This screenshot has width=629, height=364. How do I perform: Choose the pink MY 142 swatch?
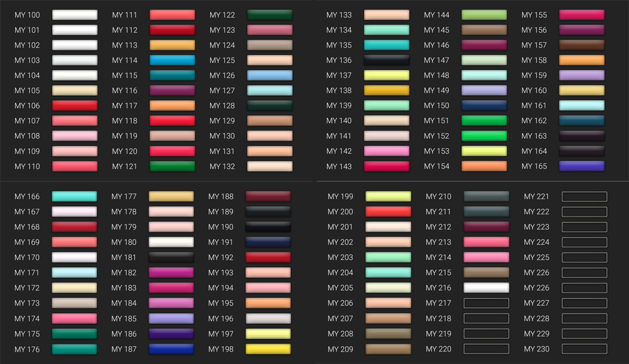[386, 151]
